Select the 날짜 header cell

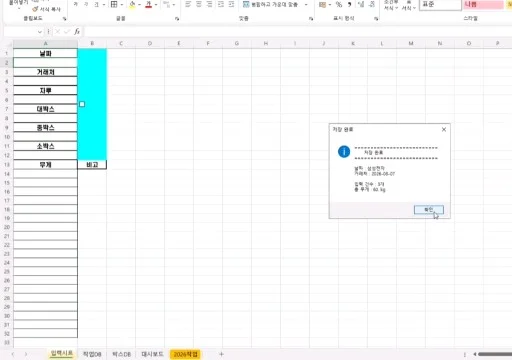(x=45, y=53)
